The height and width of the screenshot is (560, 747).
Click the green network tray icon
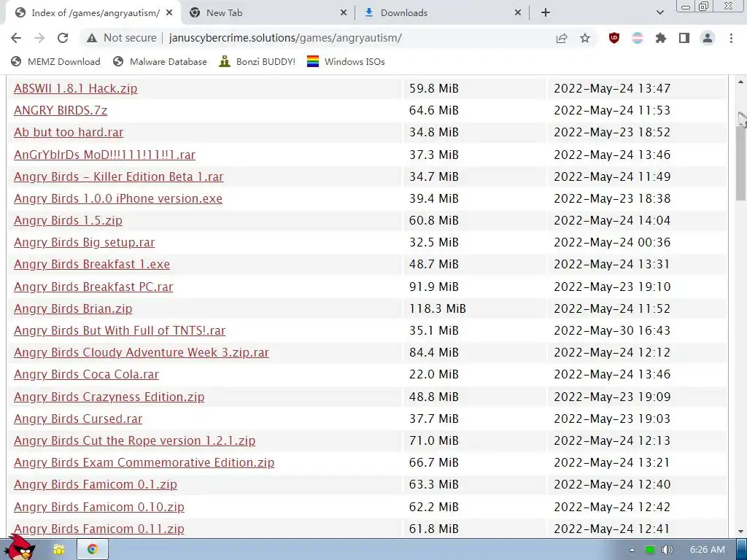(649, 550)
